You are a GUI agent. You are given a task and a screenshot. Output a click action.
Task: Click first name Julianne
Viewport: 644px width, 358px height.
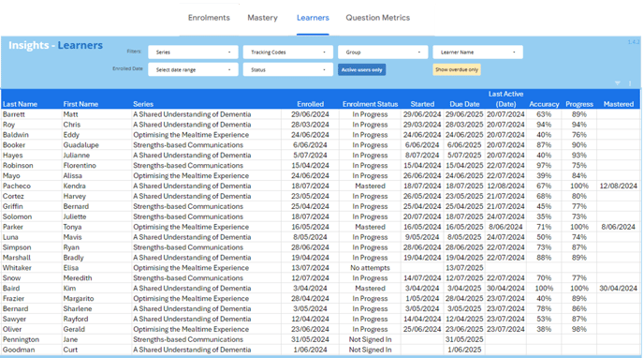pyautogui.click(x=77, y=156)
